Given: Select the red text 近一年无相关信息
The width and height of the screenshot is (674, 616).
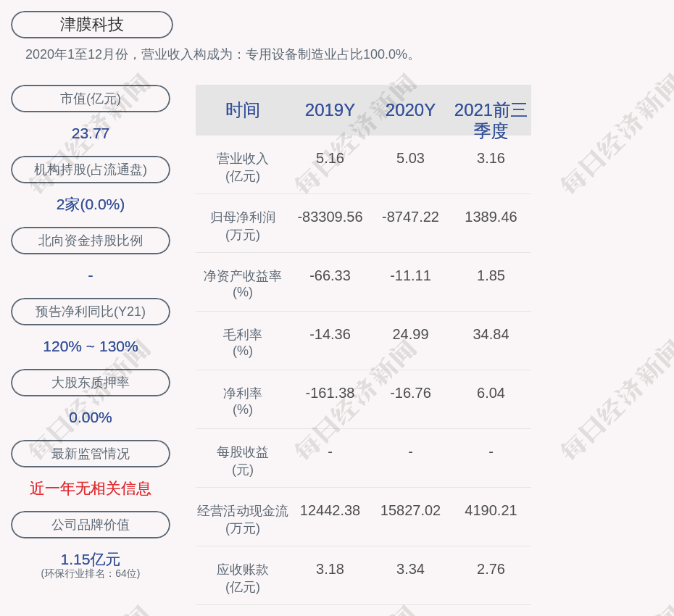Looking at the screenshot, I should [91, 488].
